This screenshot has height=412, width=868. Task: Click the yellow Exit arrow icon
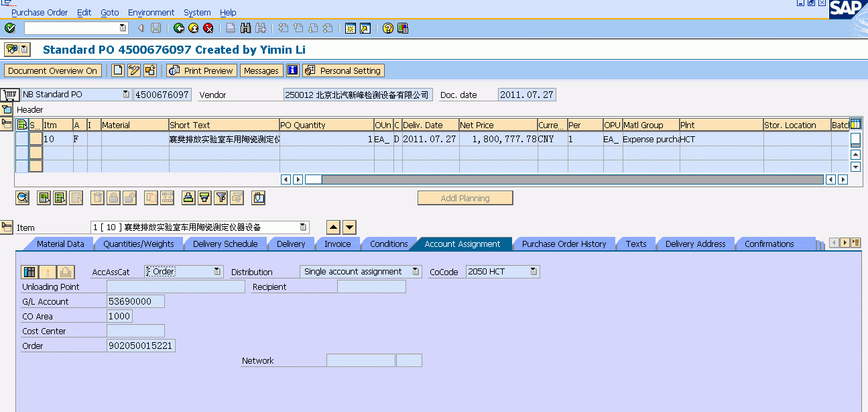(x=193, y=28)
